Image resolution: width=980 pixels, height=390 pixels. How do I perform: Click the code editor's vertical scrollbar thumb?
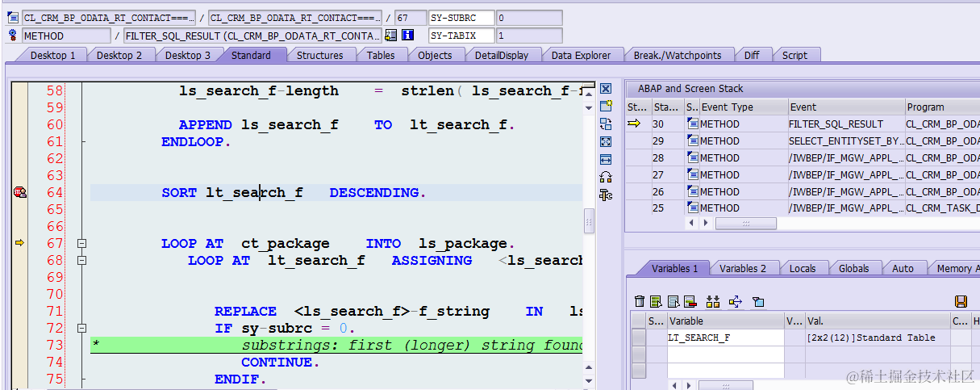point(589,220)
